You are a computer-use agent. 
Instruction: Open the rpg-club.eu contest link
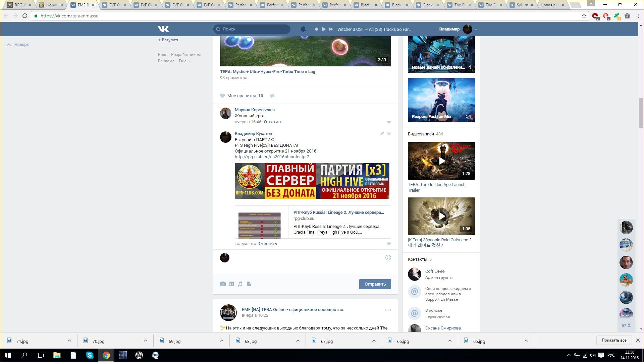click(272, 157)
